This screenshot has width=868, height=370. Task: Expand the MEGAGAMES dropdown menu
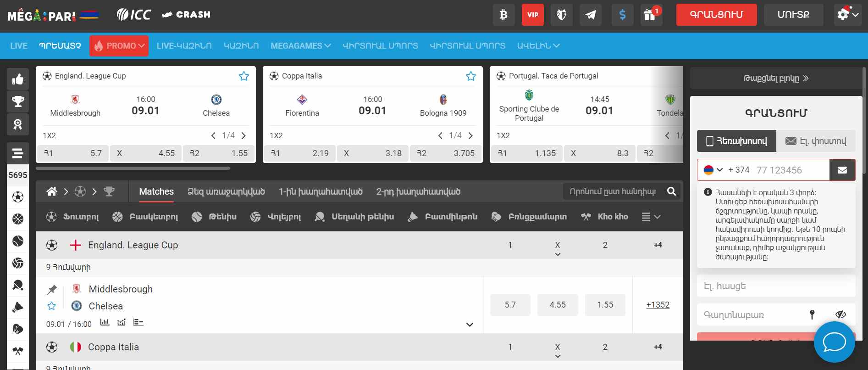tap(301, 46)
